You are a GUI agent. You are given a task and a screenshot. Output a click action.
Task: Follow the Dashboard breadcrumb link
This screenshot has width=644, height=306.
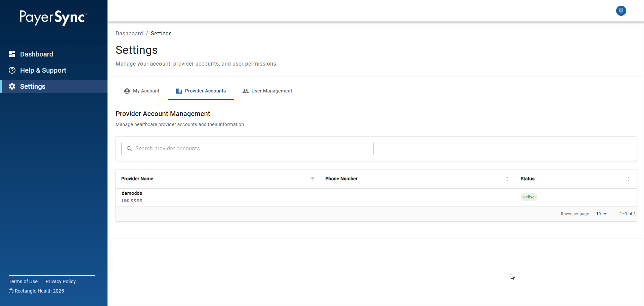[x=129, y=33]
